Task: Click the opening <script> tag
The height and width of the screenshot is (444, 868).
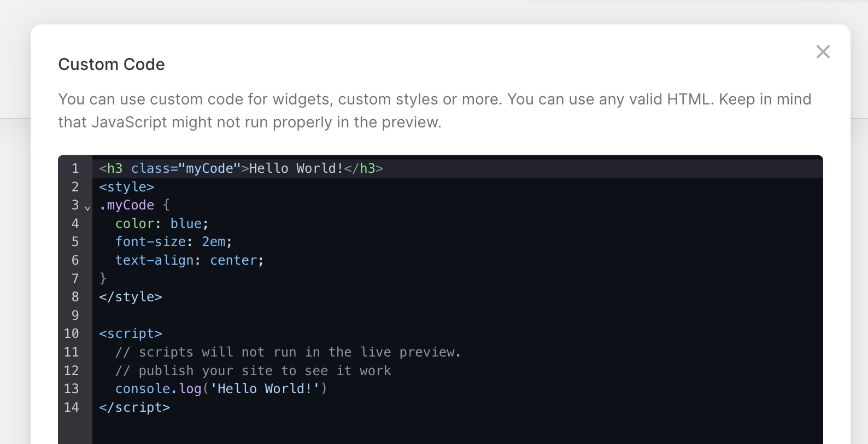Action: coord(131,334)
